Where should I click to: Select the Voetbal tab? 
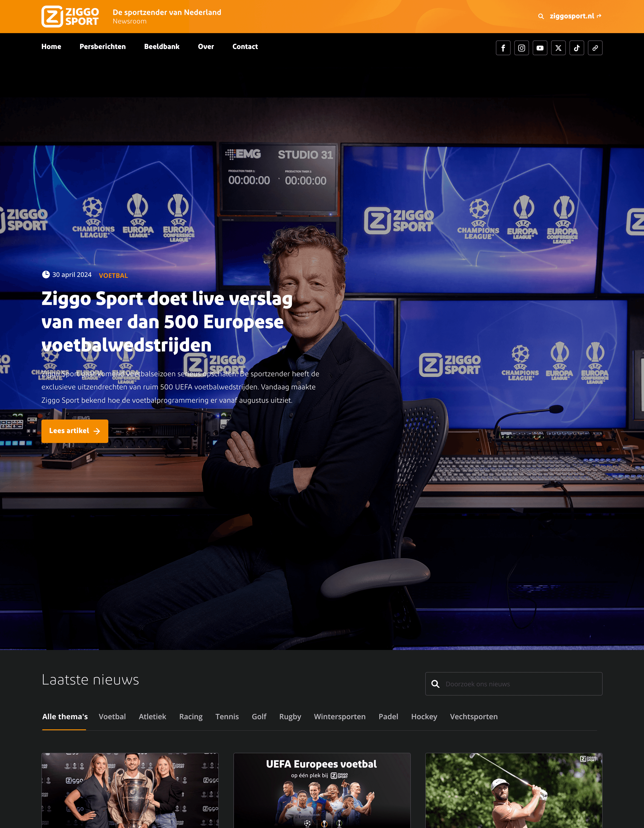click(112, 716)
